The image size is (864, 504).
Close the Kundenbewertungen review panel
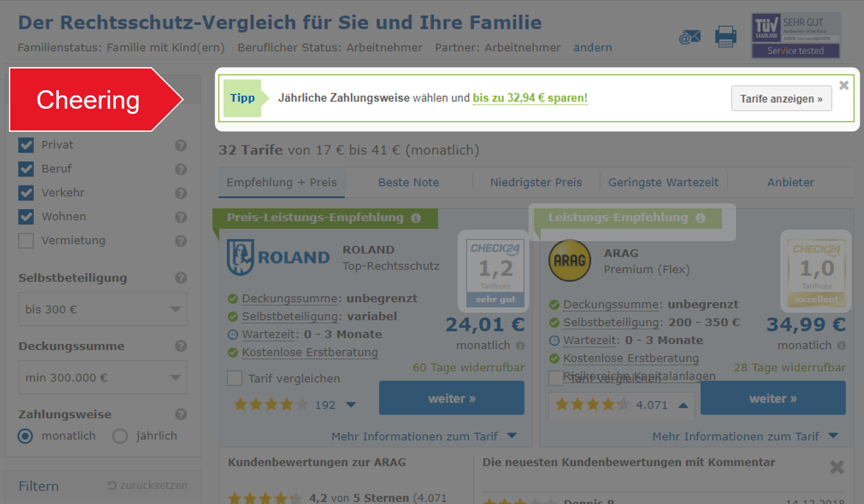click(x=836, y=467)
